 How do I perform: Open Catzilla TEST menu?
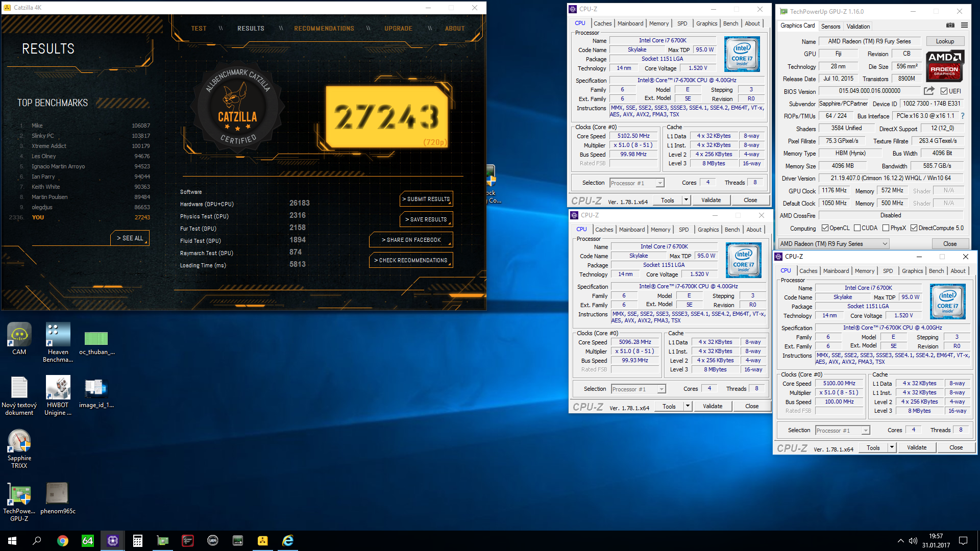pyautogui.click(x=199, y=29)
